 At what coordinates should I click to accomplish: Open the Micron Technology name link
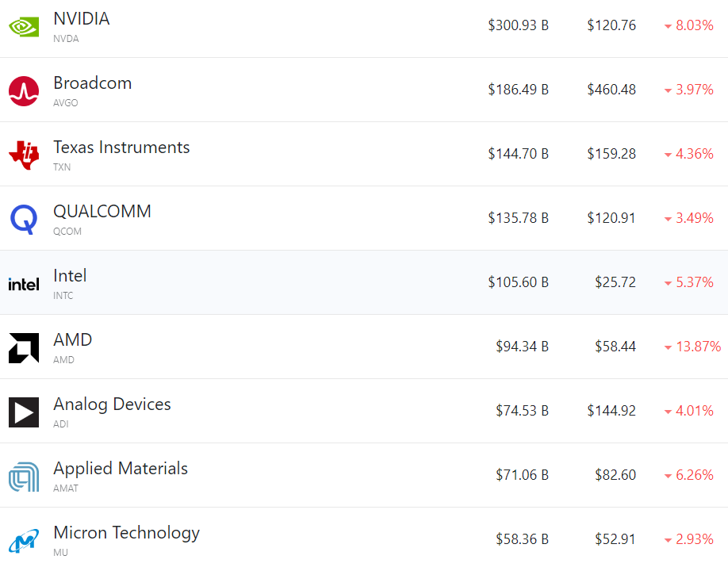[x=126, y=533]
